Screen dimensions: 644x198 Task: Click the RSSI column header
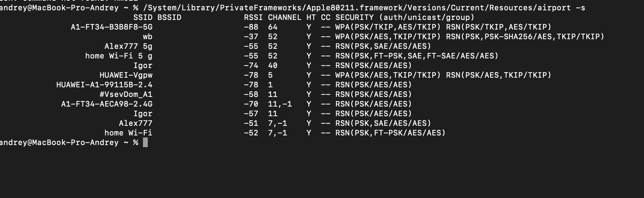pyautogui.click(x=254, y=18)
